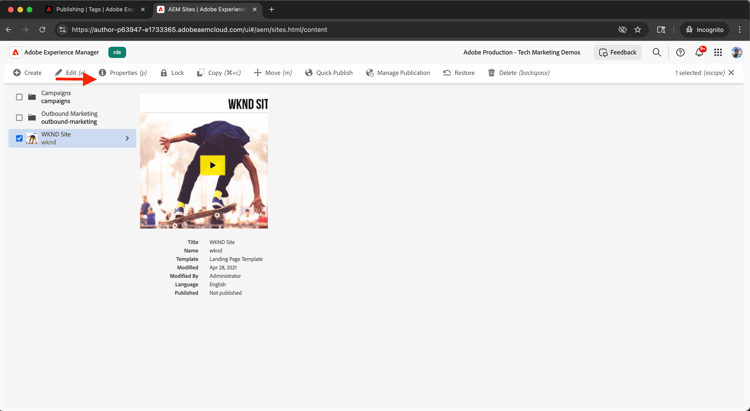Close the AEM Sites browser tab
The height and width of the screenshot is (411, 750).
click(255, 10)
